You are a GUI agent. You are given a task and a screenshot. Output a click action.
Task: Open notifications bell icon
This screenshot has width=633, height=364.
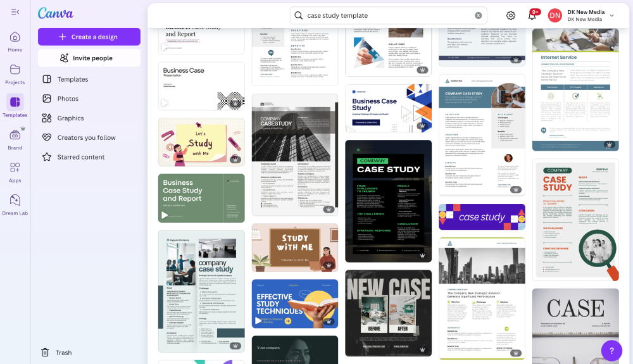(x=532, y=15)
